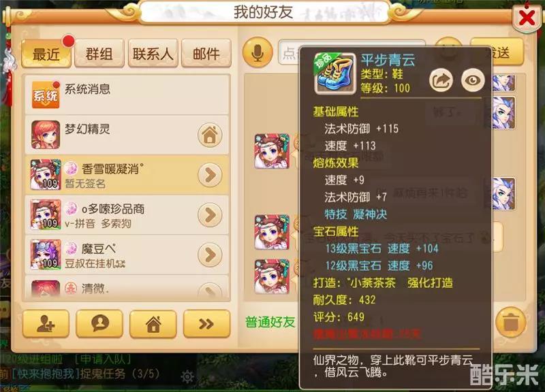
Task: Select the 最近 recent tab
Action: point(46,54)
